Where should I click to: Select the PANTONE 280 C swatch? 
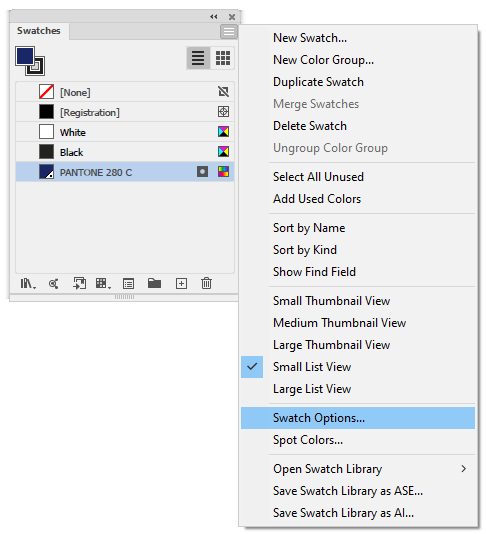[x=125, y=172]
